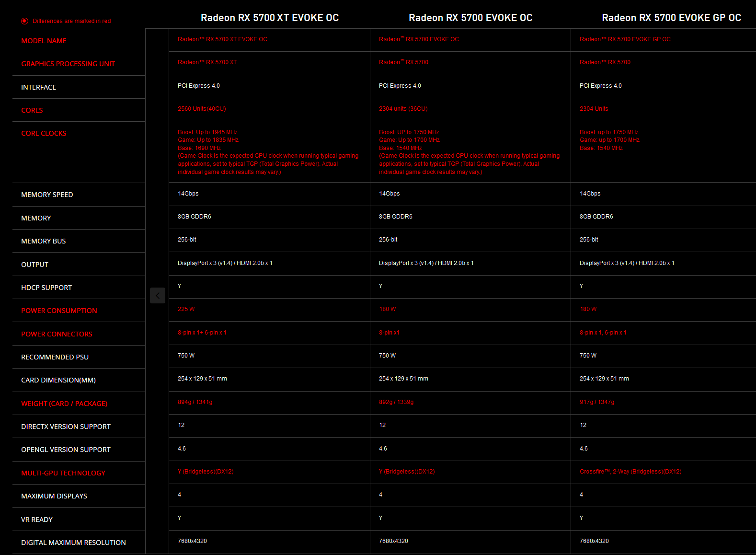The image size is (756, 555).
Task: Select the DIRECTX VERSION SUPPORT row label
Action: pos(66,427)
